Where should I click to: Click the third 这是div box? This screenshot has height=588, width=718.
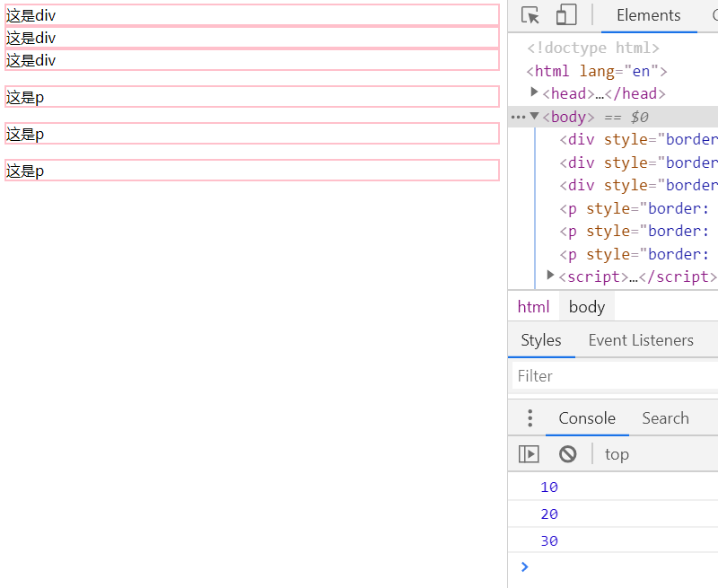click(252, 60)
